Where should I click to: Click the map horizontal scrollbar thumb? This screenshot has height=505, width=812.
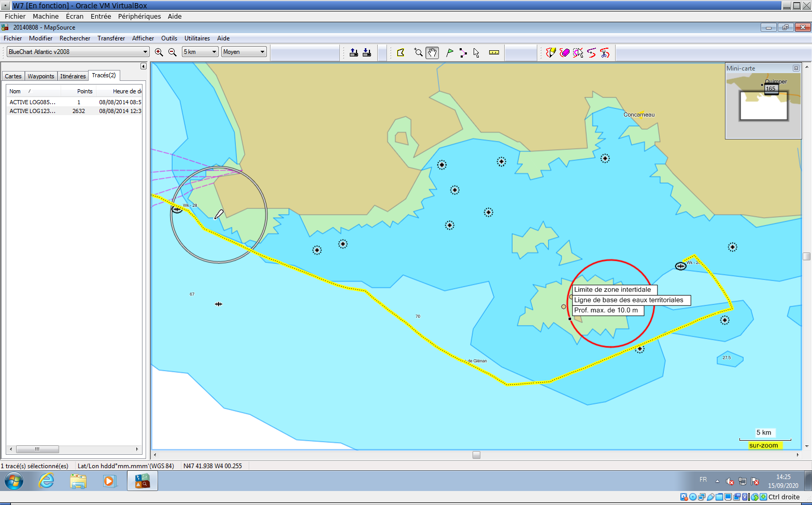click(476, 455)
